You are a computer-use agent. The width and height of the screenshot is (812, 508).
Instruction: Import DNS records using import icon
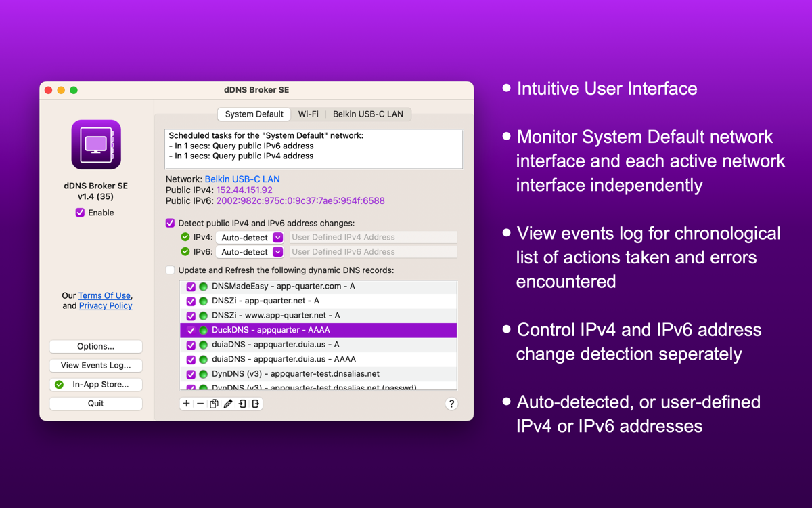(242, 404)
